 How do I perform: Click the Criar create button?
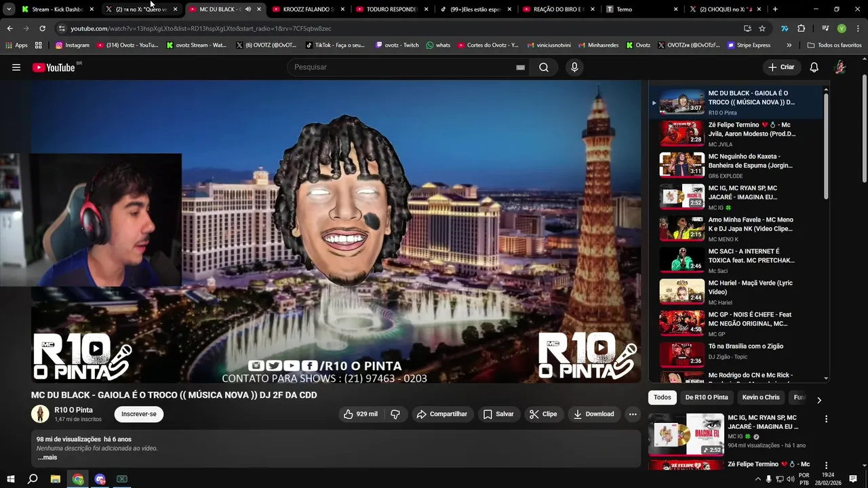click(x=781, y=67)
